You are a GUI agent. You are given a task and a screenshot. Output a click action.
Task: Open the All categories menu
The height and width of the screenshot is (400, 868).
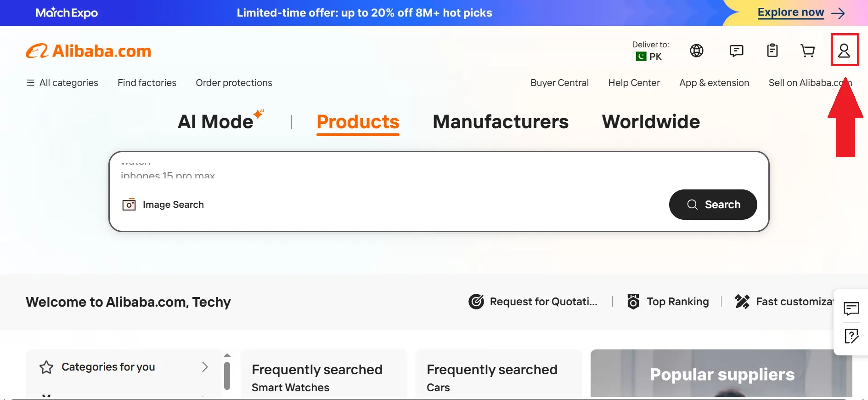(62, 83)
